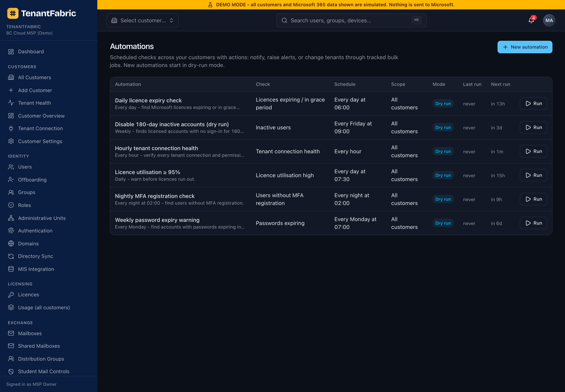
Task: Run Nightly MFA registration check
Action: click(533, 199)
